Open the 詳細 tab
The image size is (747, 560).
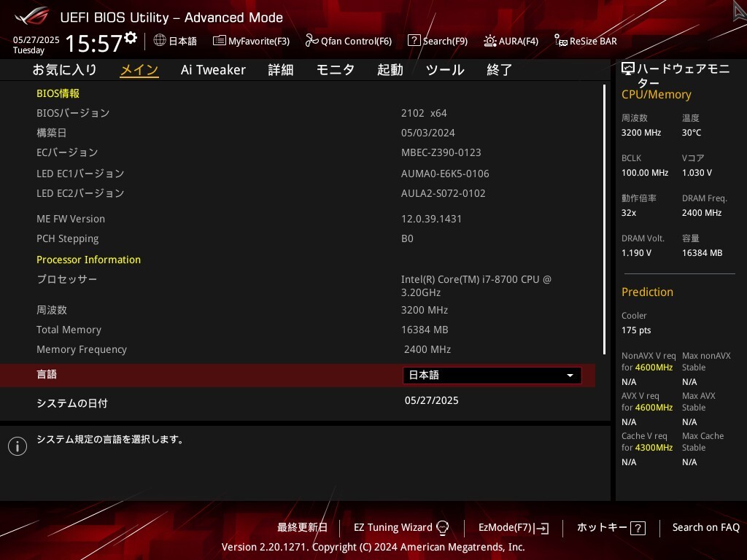click(x=281, y=70)
